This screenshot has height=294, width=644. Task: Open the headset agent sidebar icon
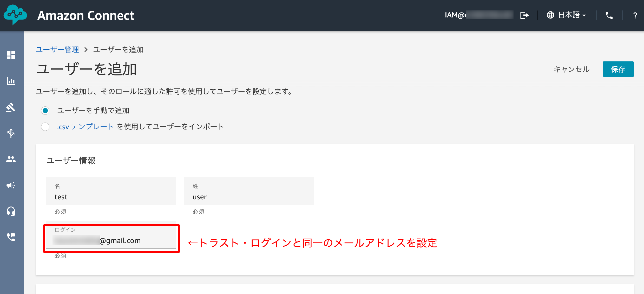[x=11, y=211]
